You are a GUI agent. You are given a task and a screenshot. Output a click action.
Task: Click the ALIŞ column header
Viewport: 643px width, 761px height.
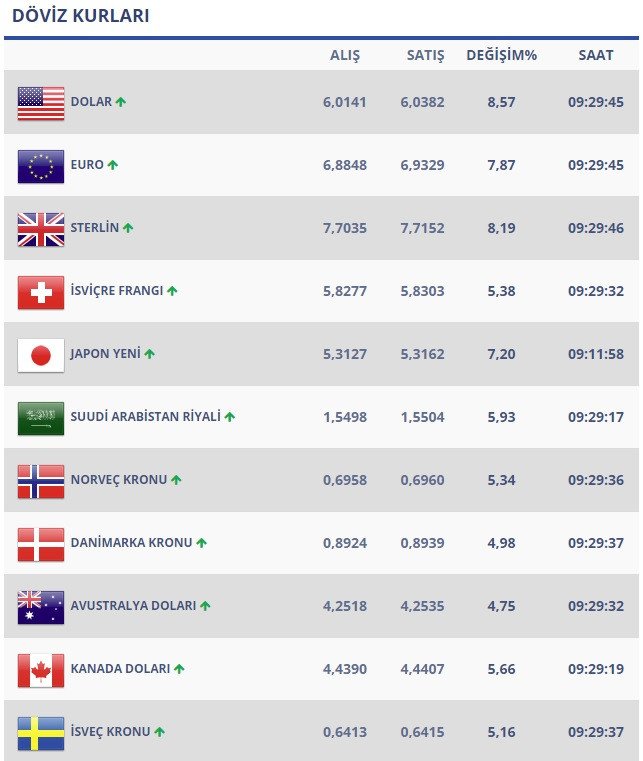tap(345, 55)
